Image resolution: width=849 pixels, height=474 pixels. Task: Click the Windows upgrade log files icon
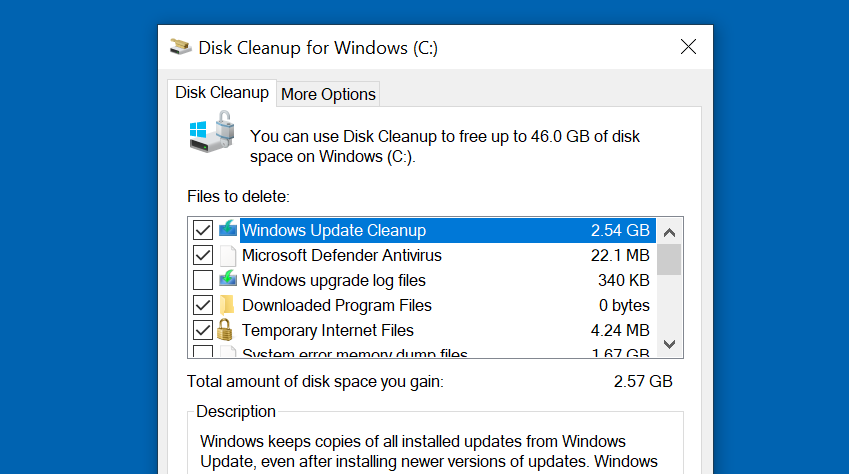click(228, 280)
